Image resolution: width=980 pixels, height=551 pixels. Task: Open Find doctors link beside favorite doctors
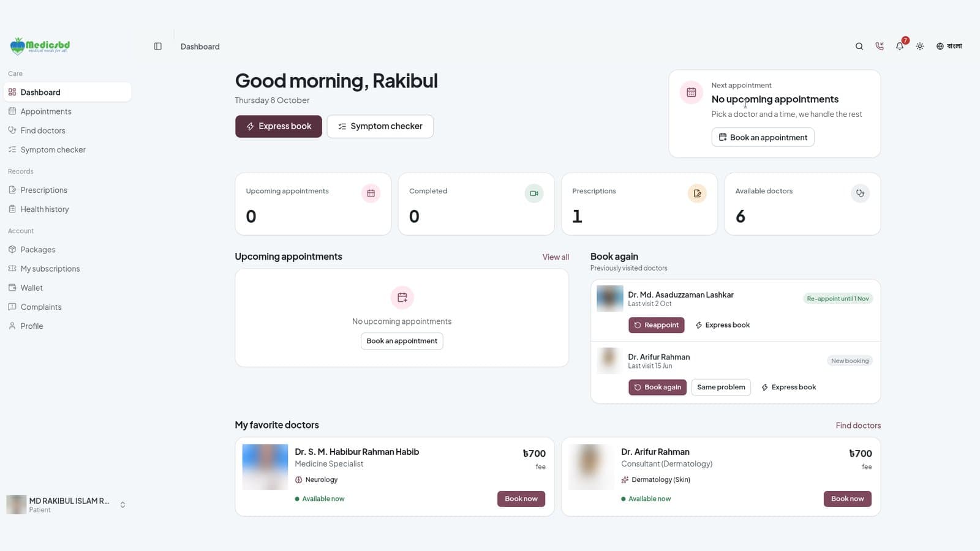[858, 425]
